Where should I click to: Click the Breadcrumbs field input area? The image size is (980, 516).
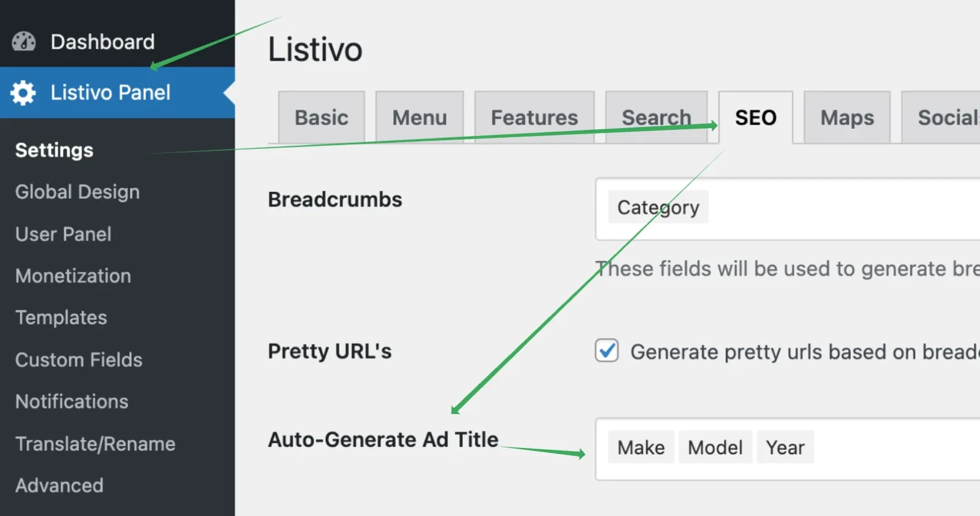pos(788,209)
